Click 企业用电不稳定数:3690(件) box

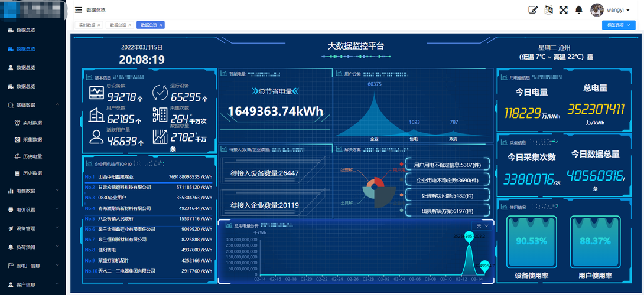(x=448, y=180)
